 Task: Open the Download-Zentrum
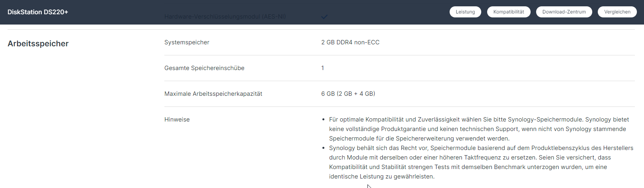click(x=564, y=12)
